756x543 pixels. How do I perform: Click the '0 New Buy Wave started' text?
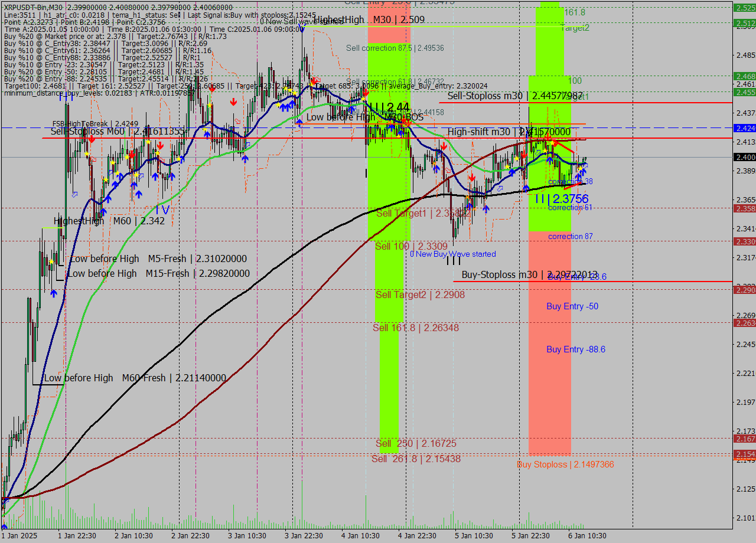(x=453, y=254)
